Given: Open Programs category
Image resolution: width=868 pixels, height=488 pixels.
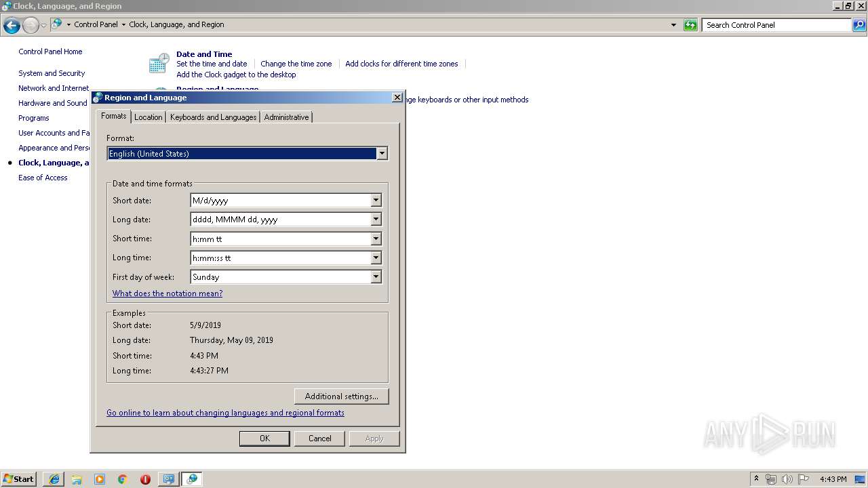Looking at the screenshot, I should click(x=34, y=118).
